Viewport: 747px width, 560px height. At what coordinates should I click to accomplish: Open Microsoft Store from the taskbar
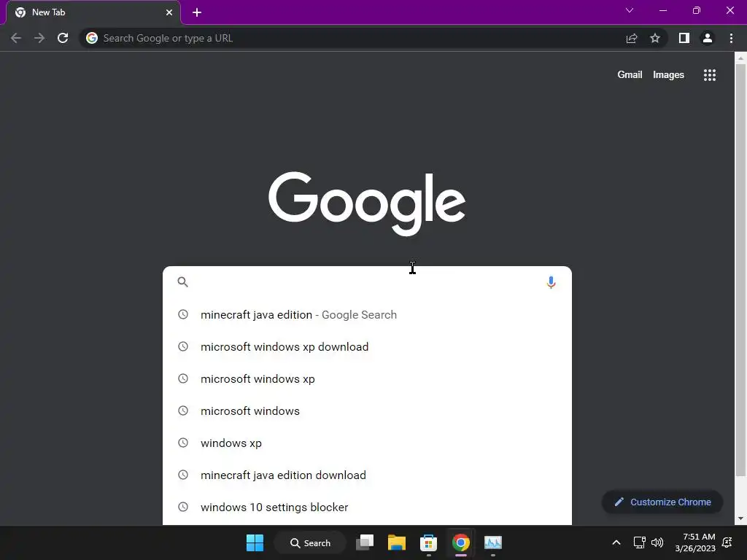tap(428, 542)
